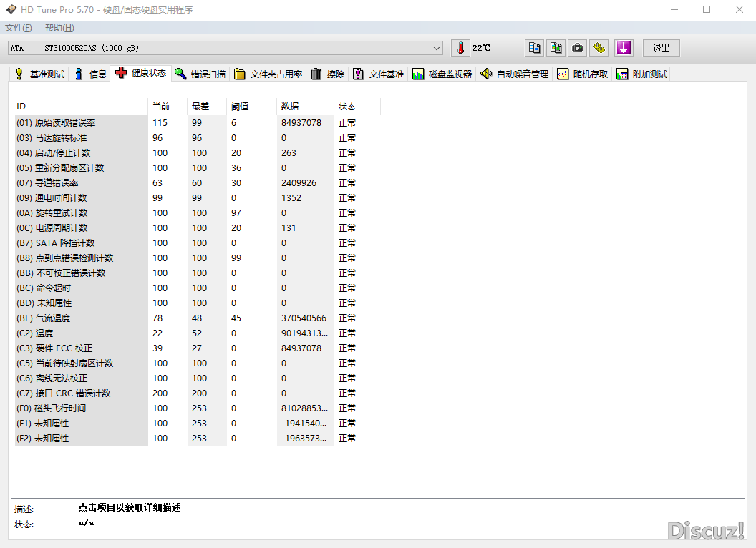Switch to the 基准测试 tab
The image size is (756, 548).
point(40,74)
